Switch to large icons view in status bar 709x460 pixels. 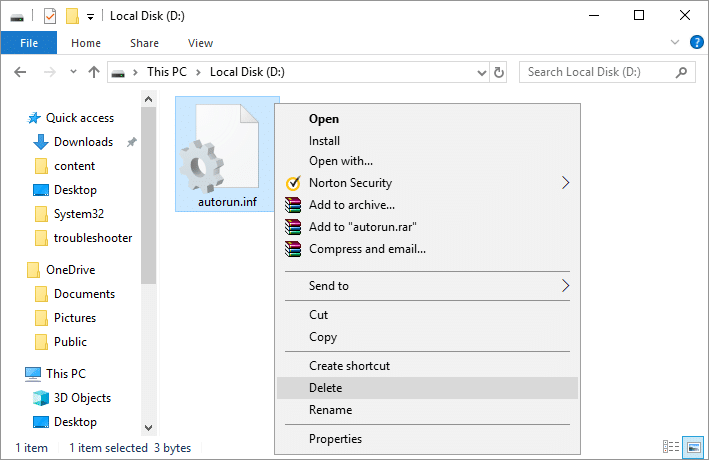click(x=692, y=446)
